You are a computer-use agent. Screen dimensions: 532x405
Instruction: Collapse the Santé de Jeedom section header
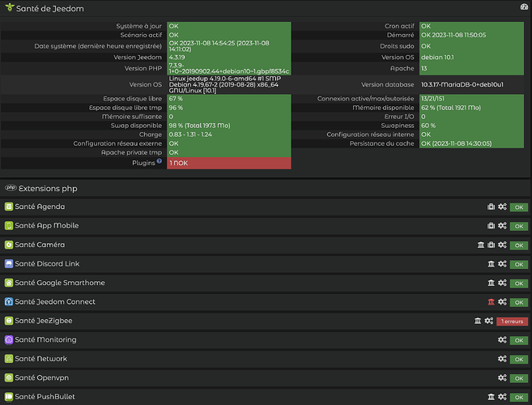[50, 8]
